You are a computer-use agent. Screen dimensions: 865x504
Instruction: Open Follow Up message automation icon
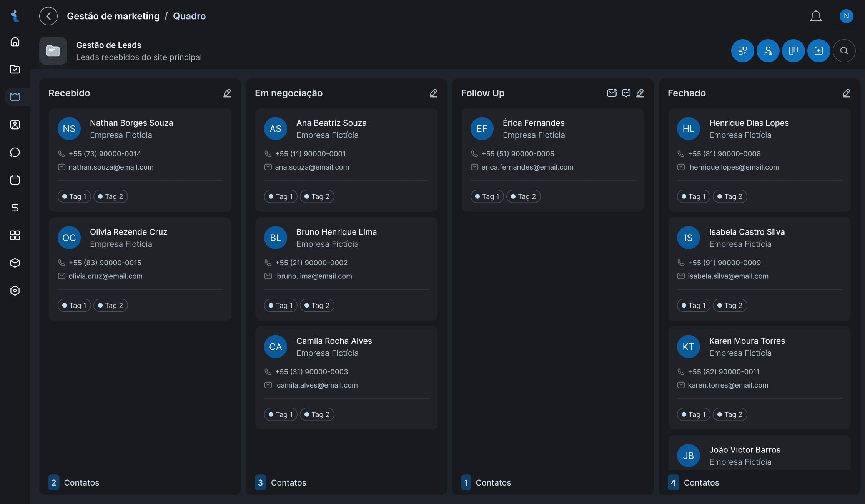(x=626, y=93)
